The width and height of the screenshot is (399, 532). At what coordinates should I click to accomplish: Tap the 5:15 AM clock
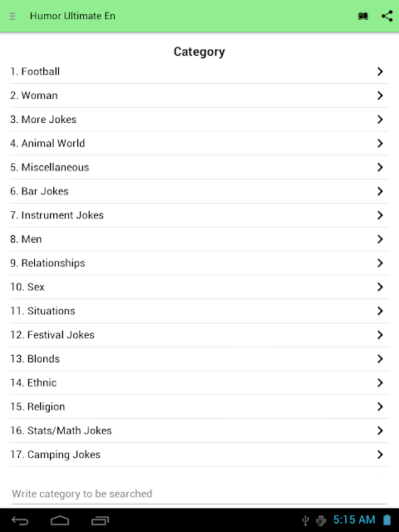tap(354, 520)
